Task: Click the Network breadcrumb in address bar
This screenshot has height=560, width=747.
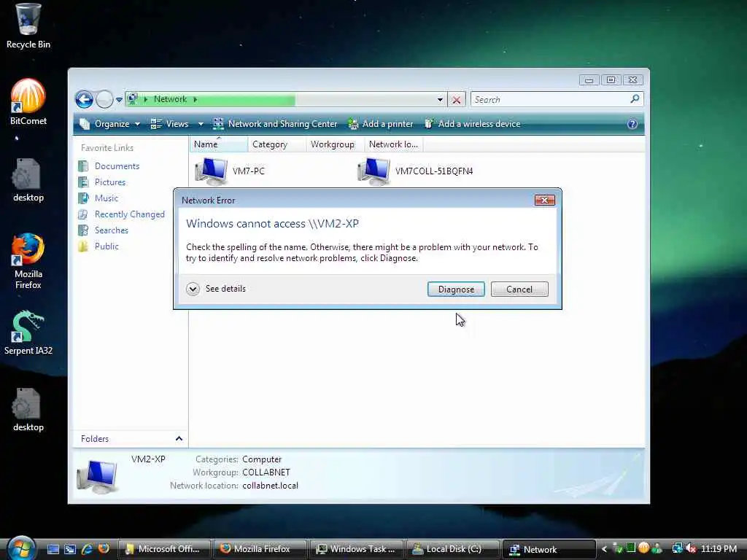Action: click(x=170, y=99)
